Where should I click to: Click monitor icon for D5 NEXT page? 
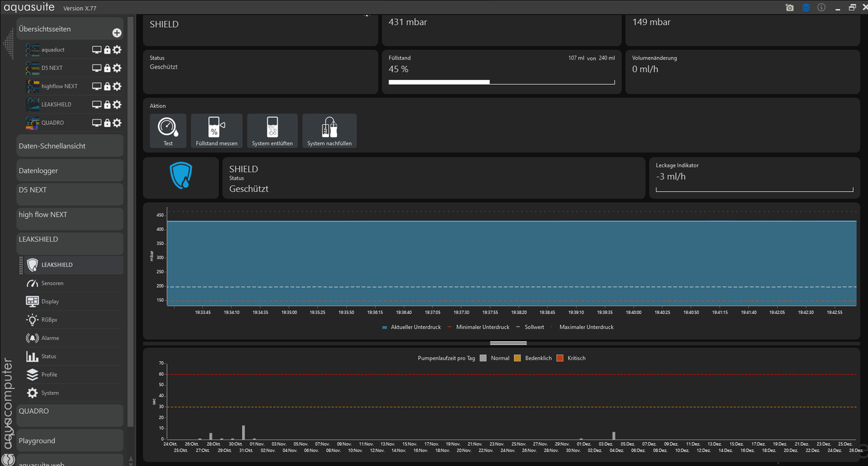click(x=97, y=68)
